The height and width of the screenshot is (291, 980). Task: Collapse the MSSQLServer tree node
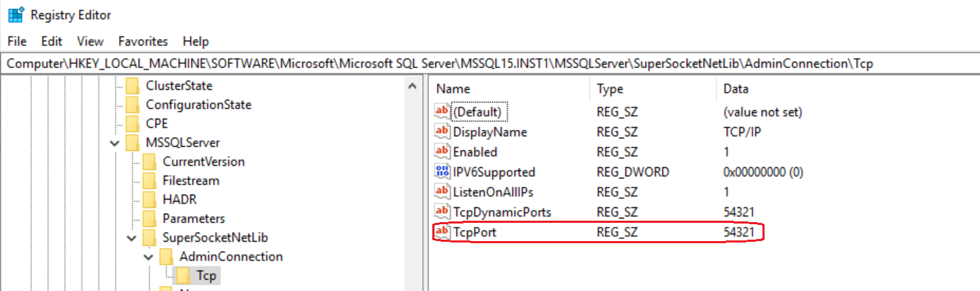tap(115, 143)
